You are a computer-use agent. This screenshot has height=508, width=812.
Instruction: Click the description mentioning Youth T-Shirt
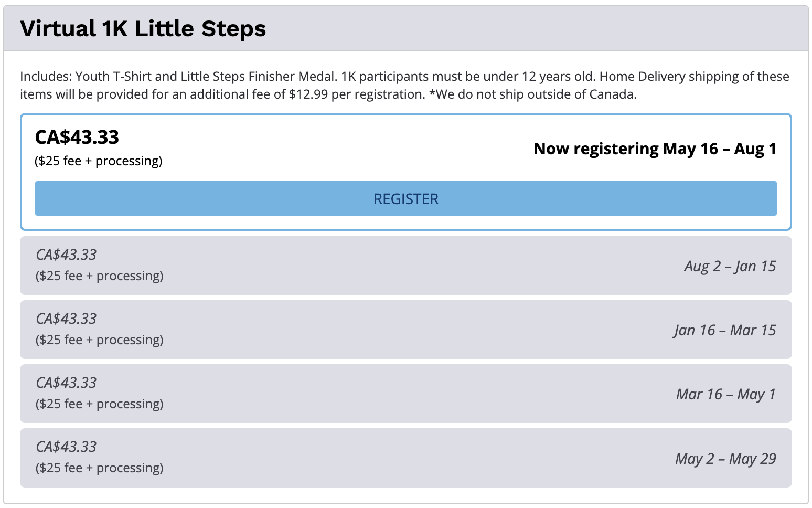point(404,86)
